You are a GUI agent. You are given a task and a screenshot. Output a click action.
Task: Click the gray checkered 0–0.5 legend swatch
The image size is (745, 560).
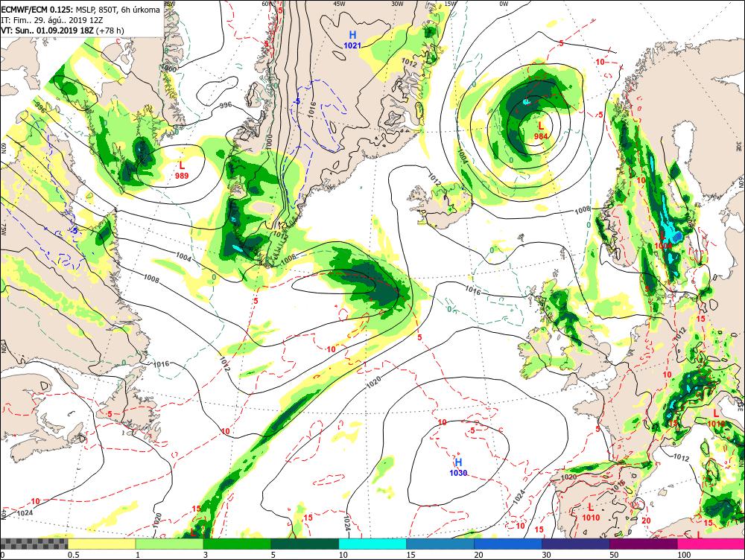34,544
